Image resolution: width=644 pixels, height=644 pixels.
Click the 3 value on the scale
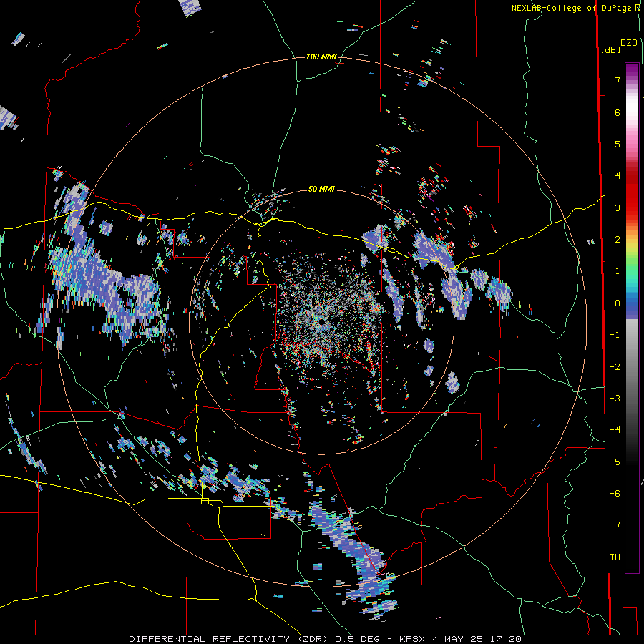pyautogui.click(x=618, y=208)
